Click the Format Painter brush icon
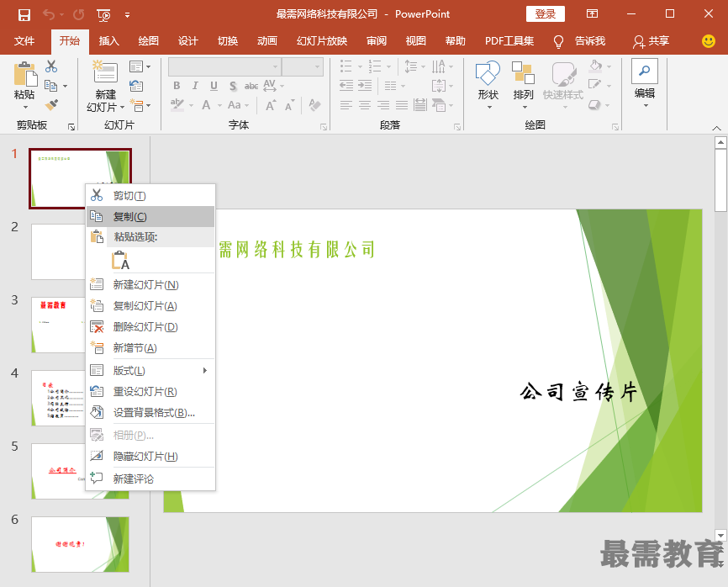 point(51,105)
